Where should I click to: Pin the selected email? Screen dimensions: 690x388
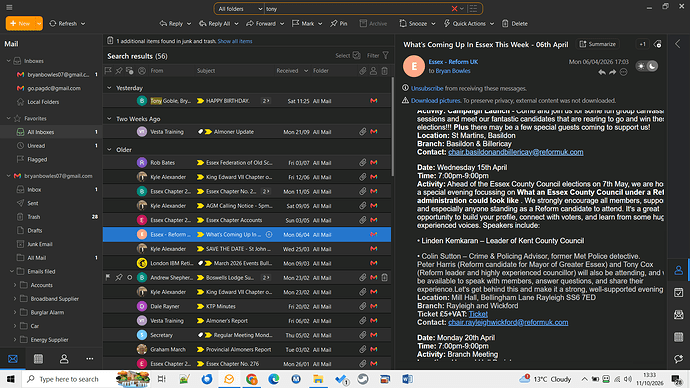339,24
